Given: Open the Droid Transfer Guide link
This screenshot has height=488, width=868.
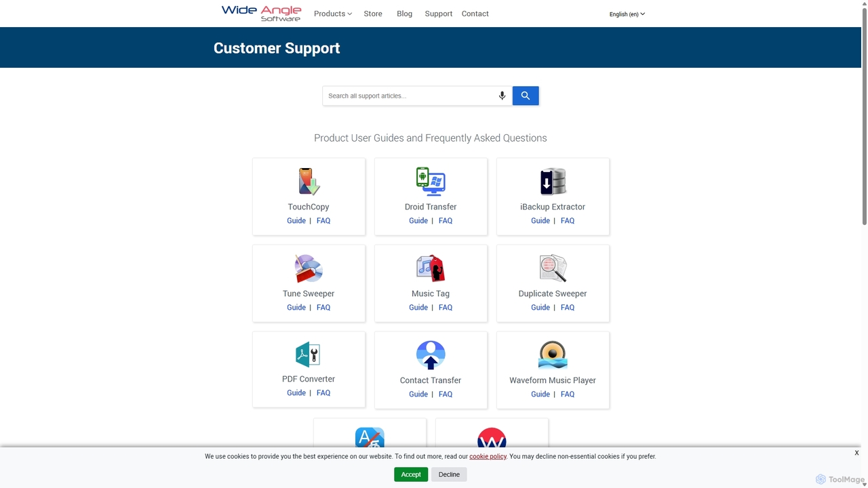Looking at the screenshot, I should (418, 220).
